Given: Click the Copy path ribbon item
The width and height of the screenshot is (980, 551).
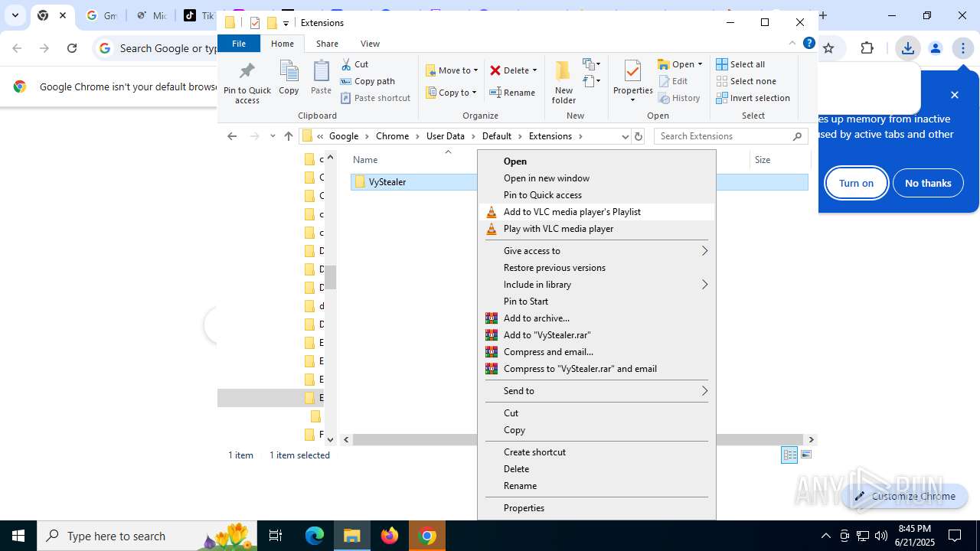Looking at the screenshot, I should click(x=367, y=81).
